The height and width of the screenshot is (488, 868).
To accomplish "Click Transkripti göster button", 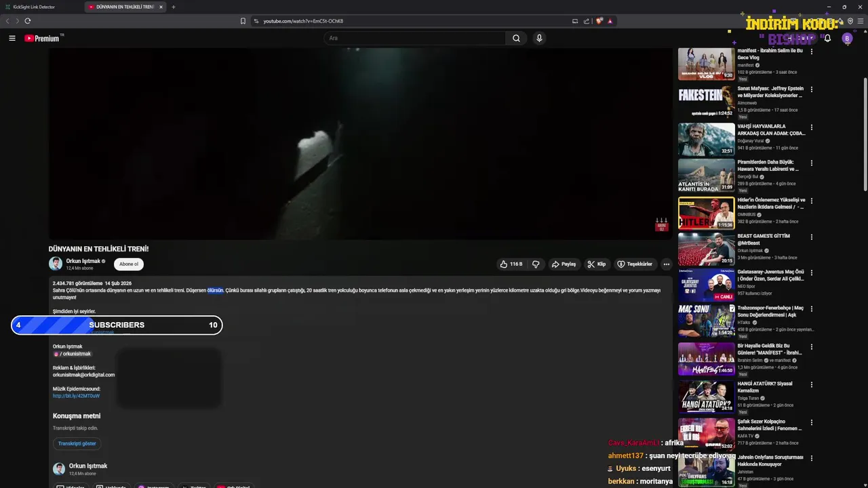I will click(77, 443).
